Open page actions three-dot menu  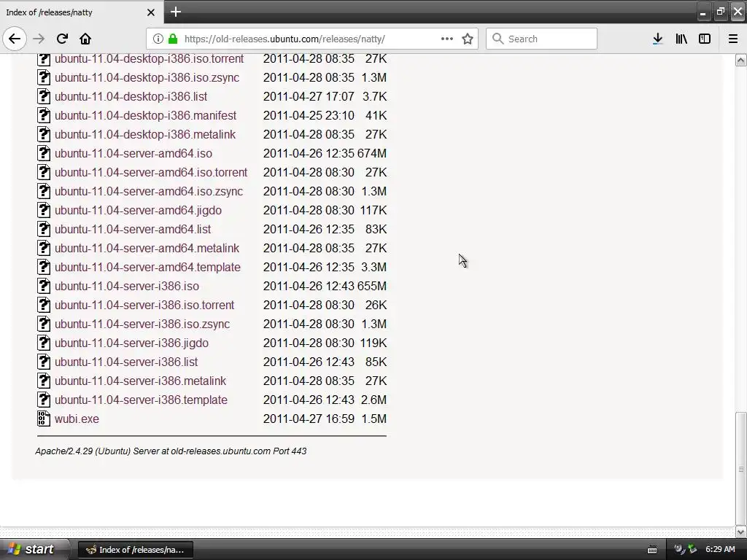point(447,39)
